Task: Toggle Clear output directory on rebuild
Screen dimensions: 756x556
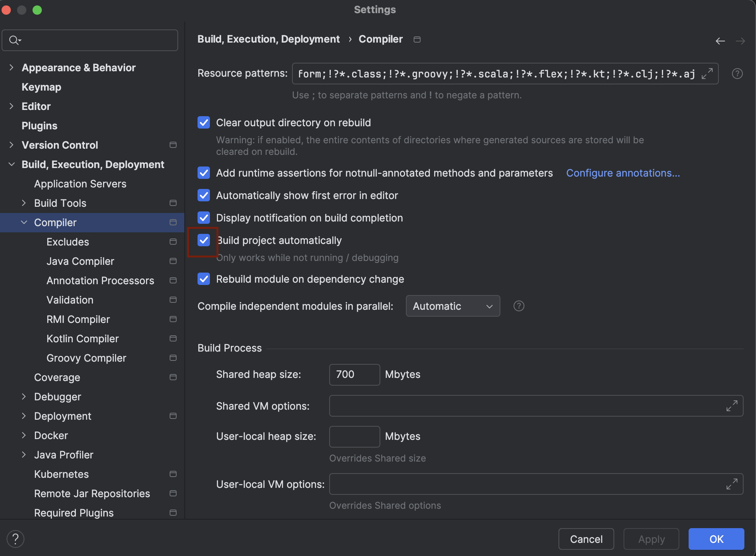Action: [x=204, y=123]
